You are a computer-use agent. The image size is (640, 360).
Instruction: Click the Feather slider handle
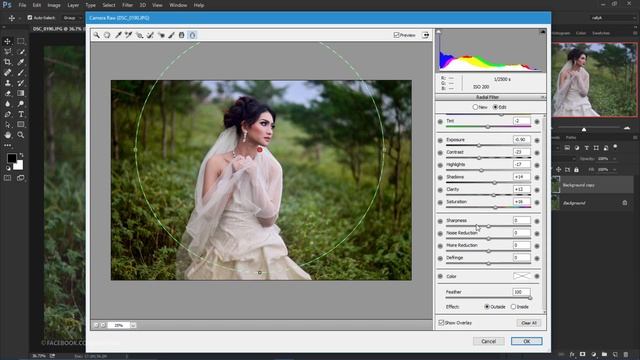click(530, 298)
